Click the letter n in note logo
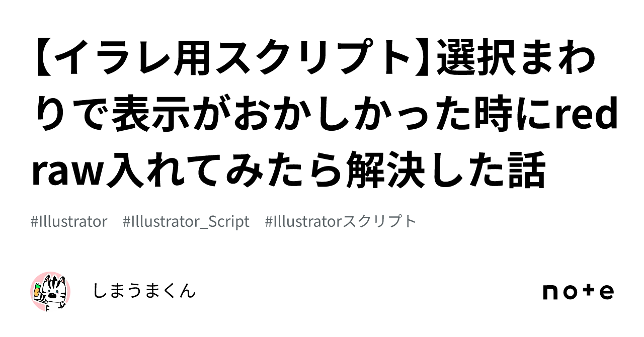 pyautogui.click(x=551, y=292)
